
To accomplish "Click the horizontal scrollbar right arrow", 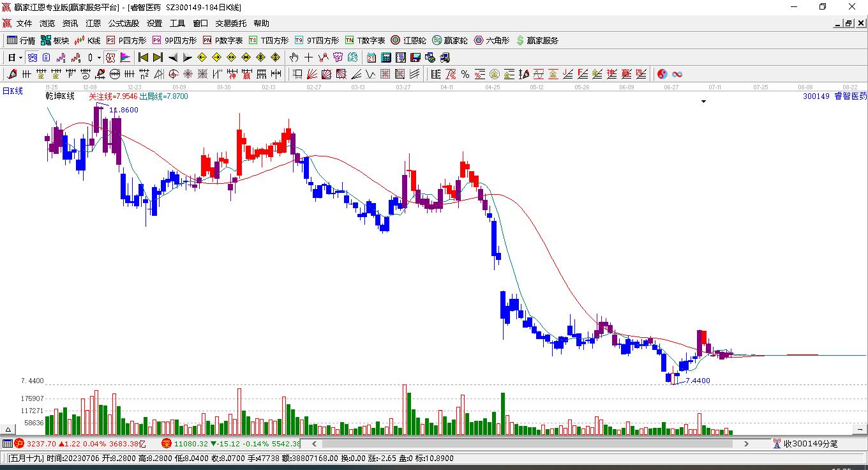I will click(x=747, y=443).
